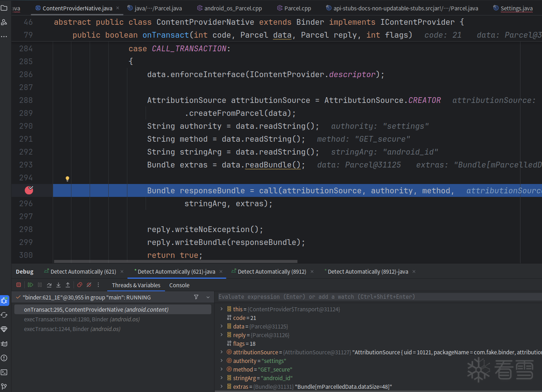Open the Project tool window folder icon
This screenshot has height=392, width=542.
4,8
